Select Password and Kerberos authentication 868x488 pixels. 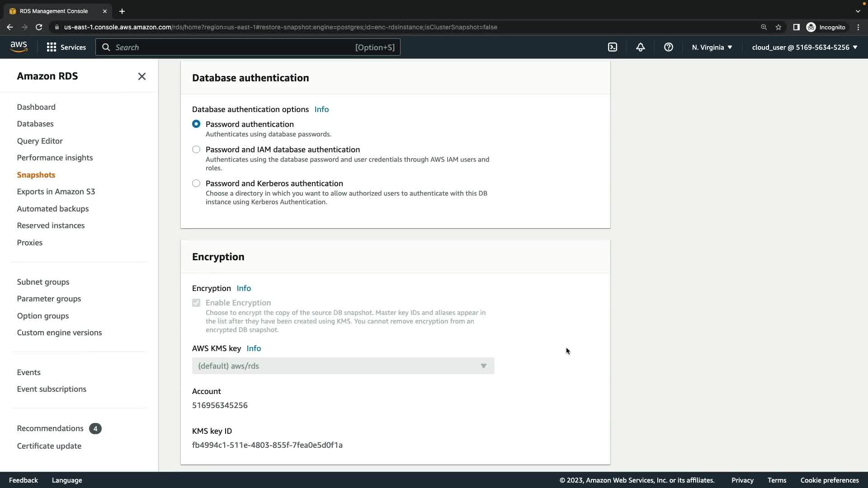pyautogui.click(x=196, y=183)
